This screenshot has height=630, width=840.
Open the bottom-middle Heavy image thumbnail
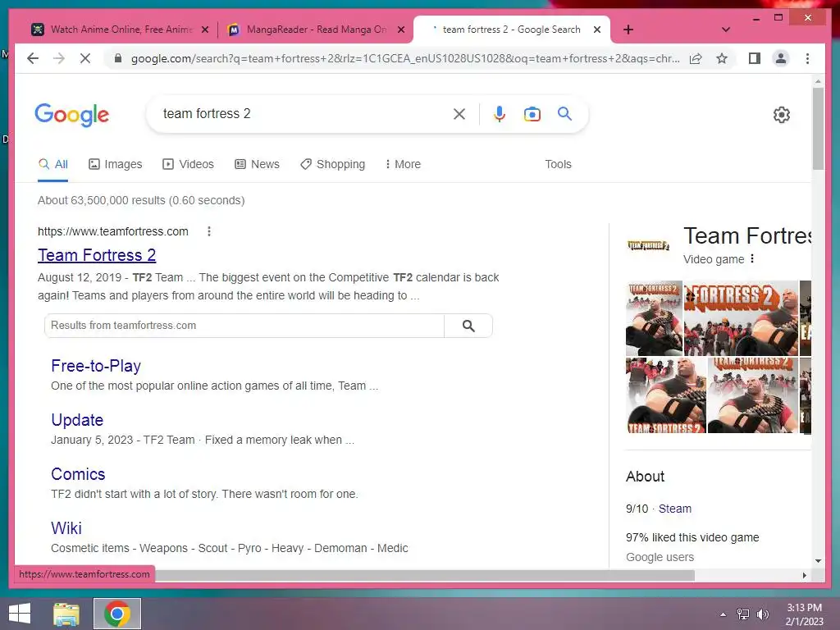click(753, 395)
